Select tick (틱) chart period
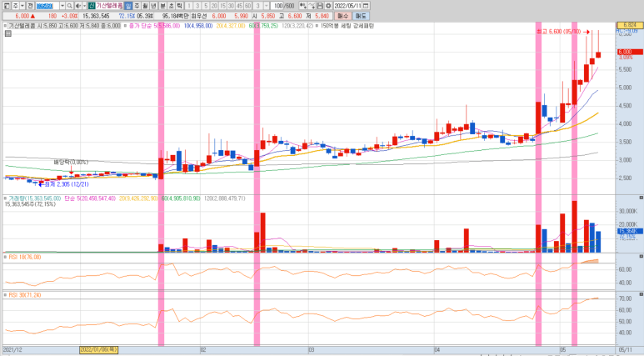Screen dimensions: 644x356 click(x=179, y=6)
